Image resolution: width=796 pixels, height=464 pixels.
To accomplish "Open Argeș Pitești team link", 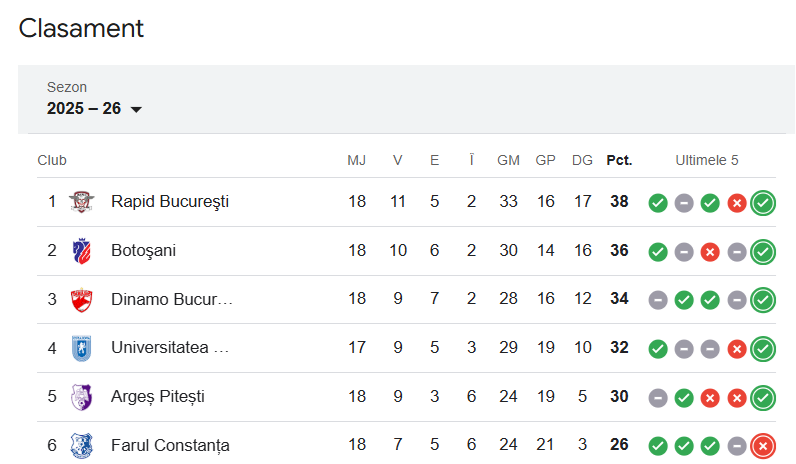I will pos(158,397).
